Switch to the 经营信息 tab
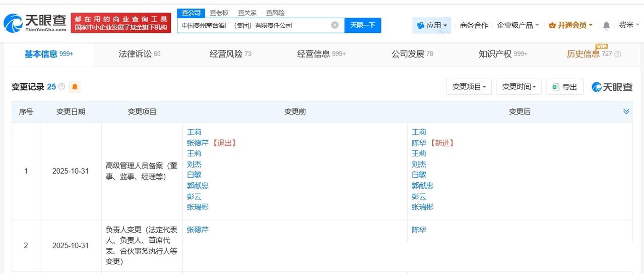Screen dimensions: 644x274 tap(321, 54)
